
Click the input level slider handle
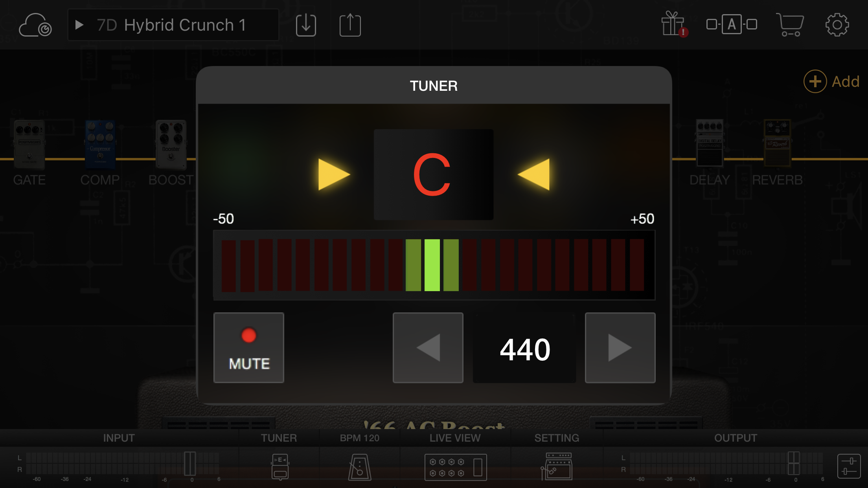[190, 464]
